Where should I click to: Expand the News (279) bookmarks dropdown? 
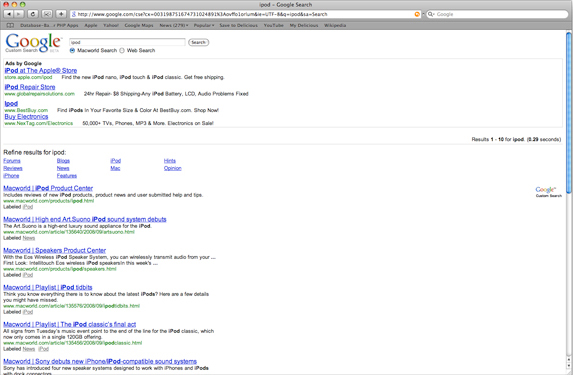174,25
